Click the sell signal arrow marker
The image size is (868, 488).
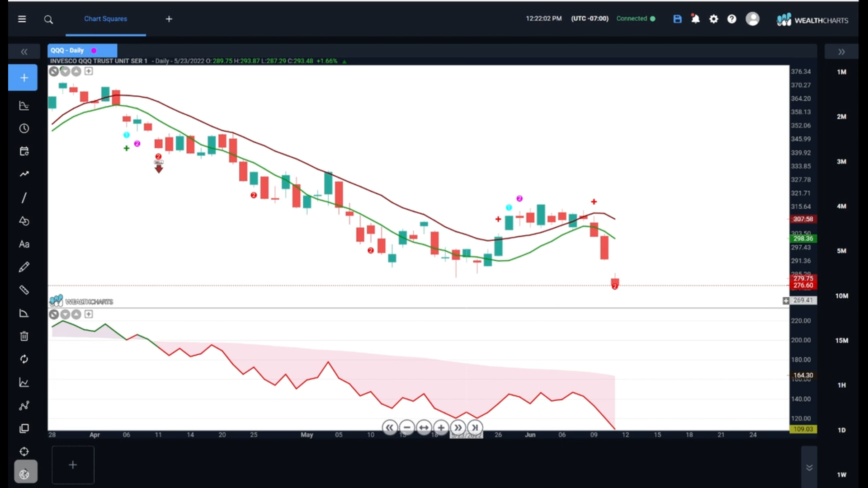coord(159,168)
